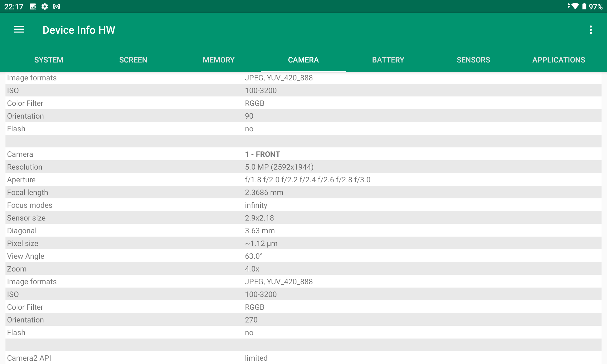
Task: Switch to the SCREEN tab
Action: tap(133, 60)
